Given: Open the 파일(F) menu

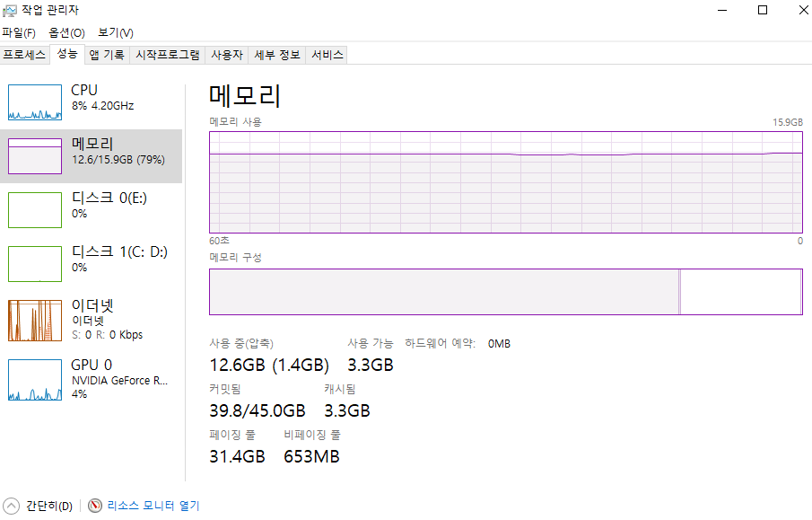Looking at the screenshot, I should (x=19, y=32).
